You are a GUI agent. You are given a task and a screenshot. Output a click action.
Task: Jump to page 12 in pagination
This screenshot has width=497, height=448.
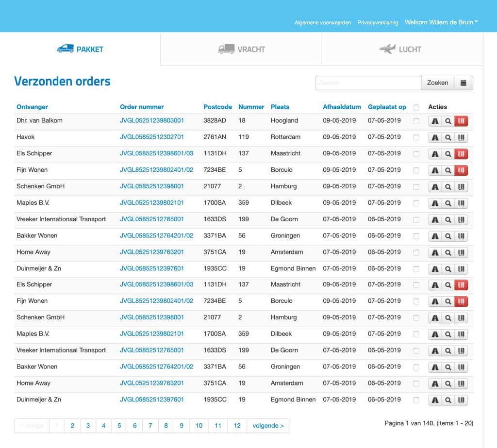click(237, 426)
